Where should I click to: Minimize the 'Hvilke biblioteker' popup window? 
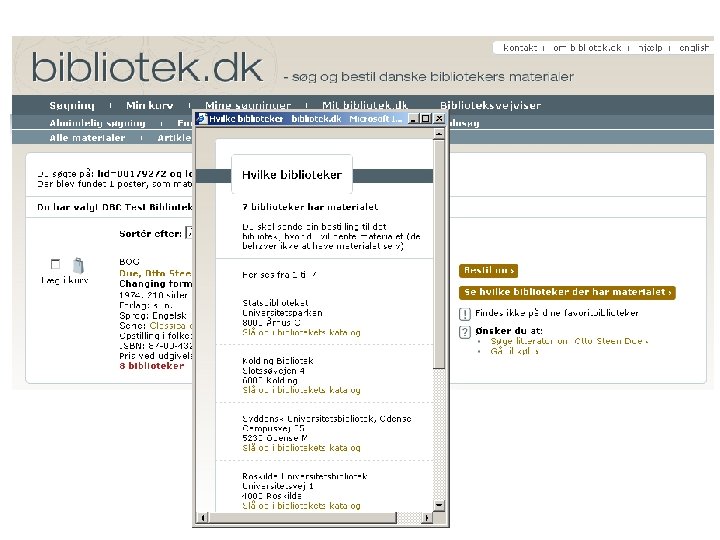click(413, 119)
